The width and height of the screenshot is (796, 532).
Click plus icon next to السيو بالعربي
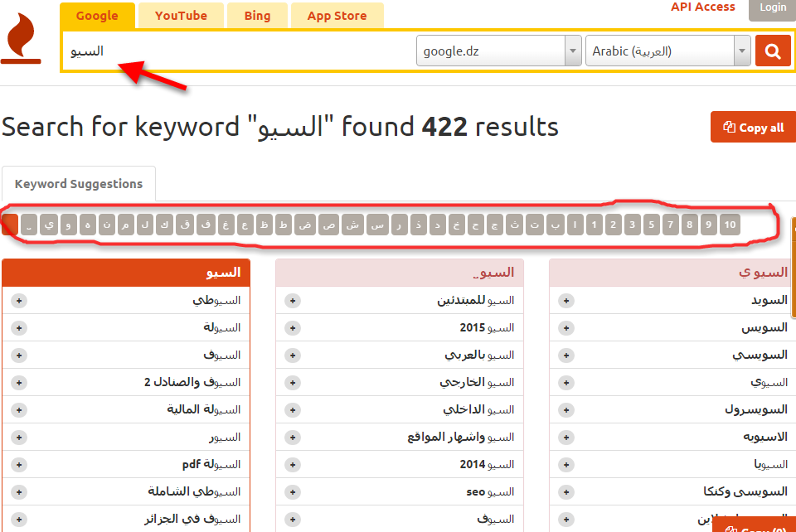click(293, 355)
